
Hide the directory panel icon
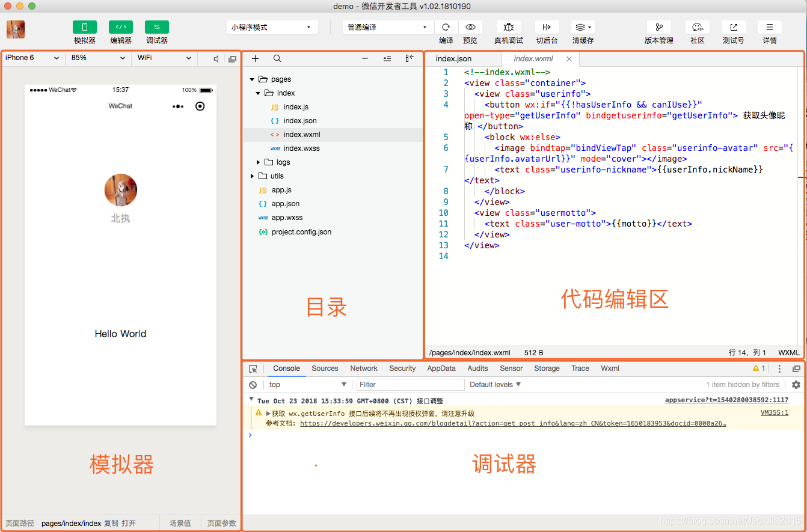tap(410, 58)
